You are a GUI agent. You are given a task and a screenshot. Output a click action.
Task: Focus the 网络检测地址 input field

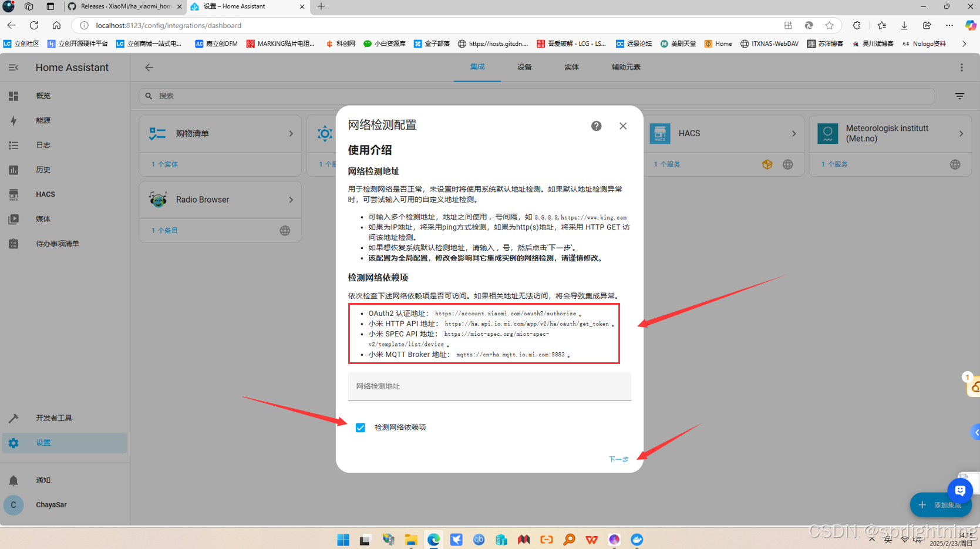(x=489, y=386)
